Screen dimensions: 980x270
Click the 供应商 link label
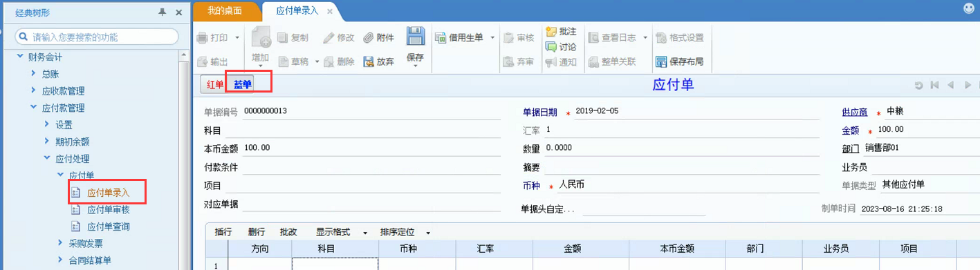[x=855, y=112]
